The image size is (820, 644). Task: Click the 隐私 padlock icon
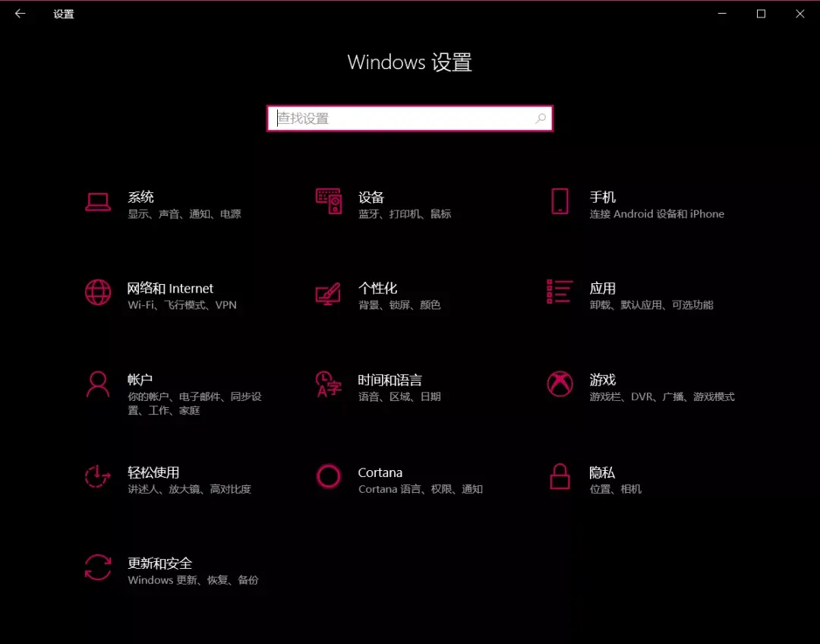[560, 477]
